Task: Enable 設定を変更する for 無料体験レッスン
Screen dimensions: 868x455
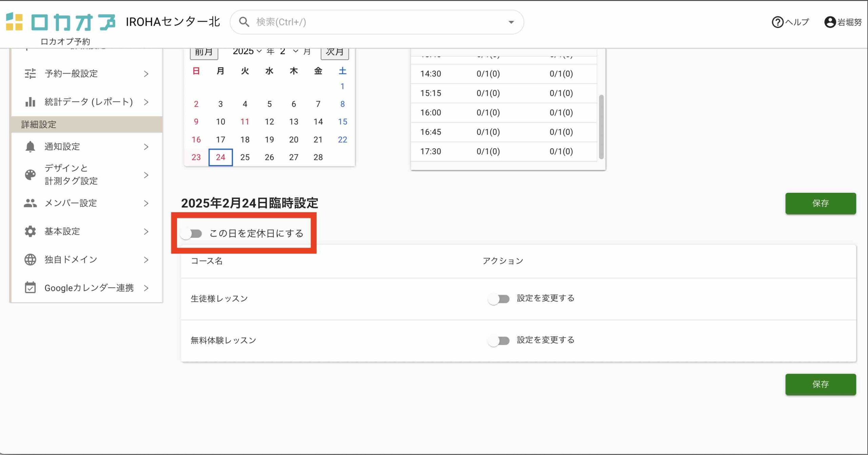Action: coord(499,340)
